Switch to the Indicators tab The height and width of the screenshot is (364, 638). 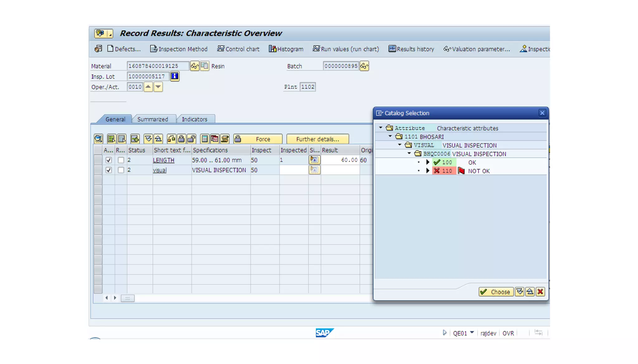click(x=194, y=119)
